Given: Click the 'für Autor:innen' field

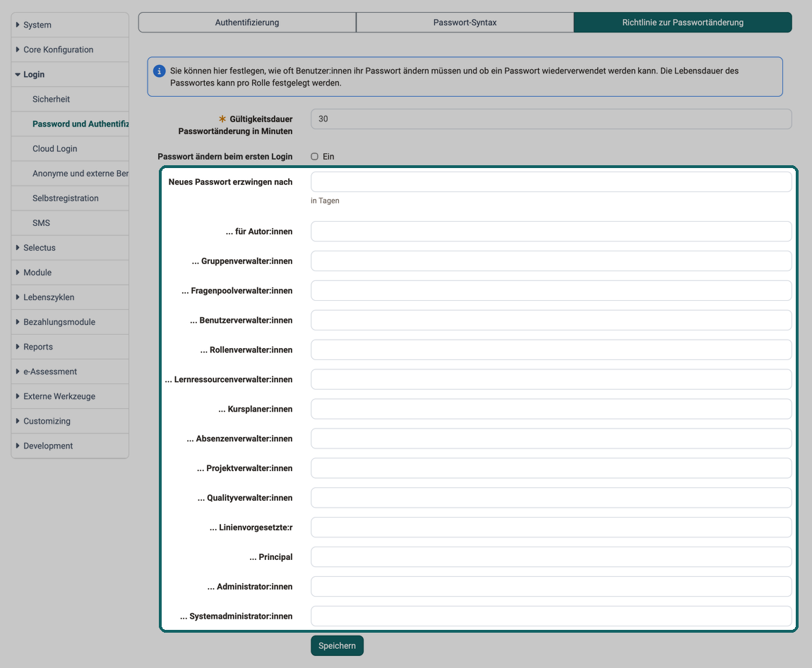Looking at the screenshot, I should pyautogui.click(x=551, y=232).
